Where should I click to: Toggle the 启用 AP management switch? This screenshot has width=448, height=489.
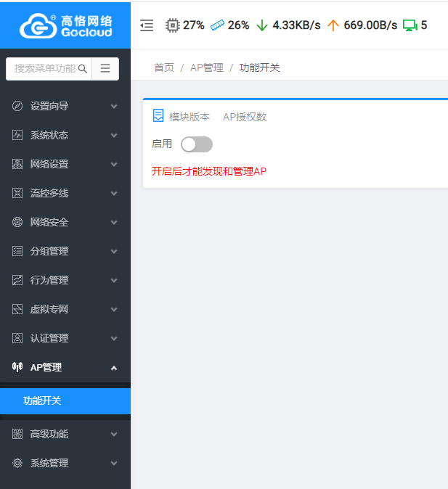point(196,144)
